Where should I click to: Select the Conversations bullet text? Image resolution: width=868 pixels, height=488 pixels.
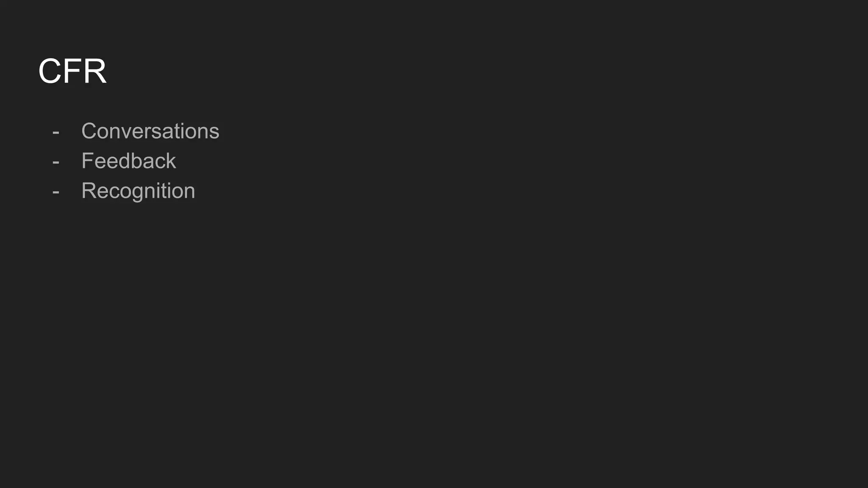pos(150,131)
